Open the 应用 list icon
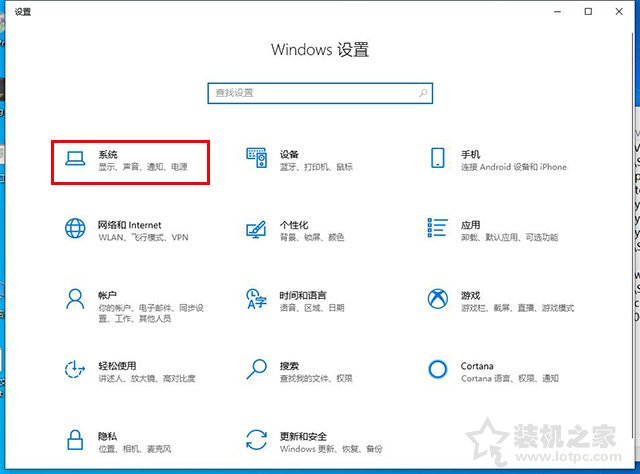The image size is (640, 474). tap(437, 228)
